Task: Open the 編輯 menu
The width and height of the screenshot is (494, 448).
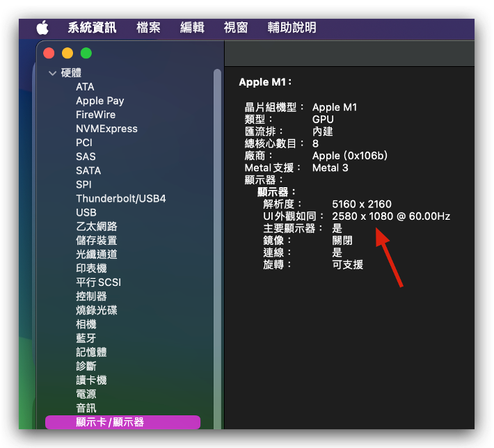Action: point(192,28)
